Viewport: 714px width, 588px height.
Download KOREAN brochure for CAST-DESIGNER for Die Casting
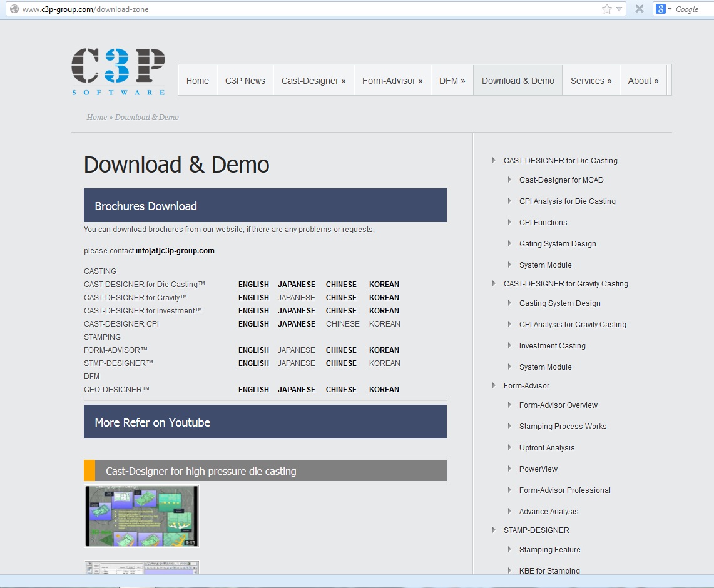[x=384, y=285]
